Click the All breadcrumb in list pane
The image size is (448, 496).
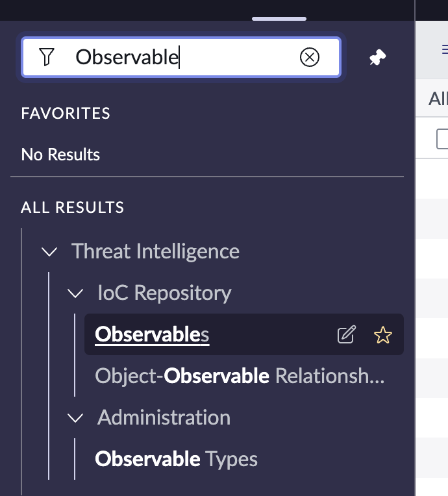click(438, 99)
